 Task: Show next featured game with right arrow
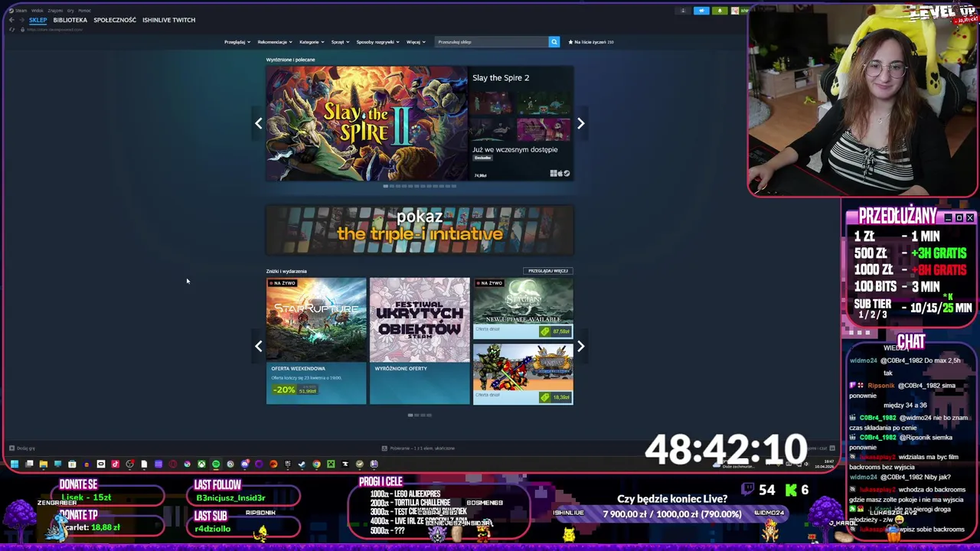pyautogui.click(x=580, y=123)
